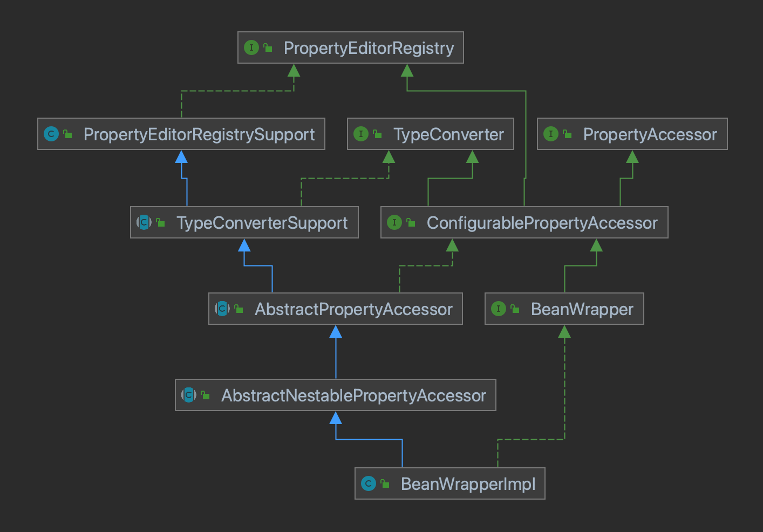Viewport: 763px width, 532px height.
Task: Click the public lock icon on AbstractNestablePropertyAccessor
Action: coord(205,395)
